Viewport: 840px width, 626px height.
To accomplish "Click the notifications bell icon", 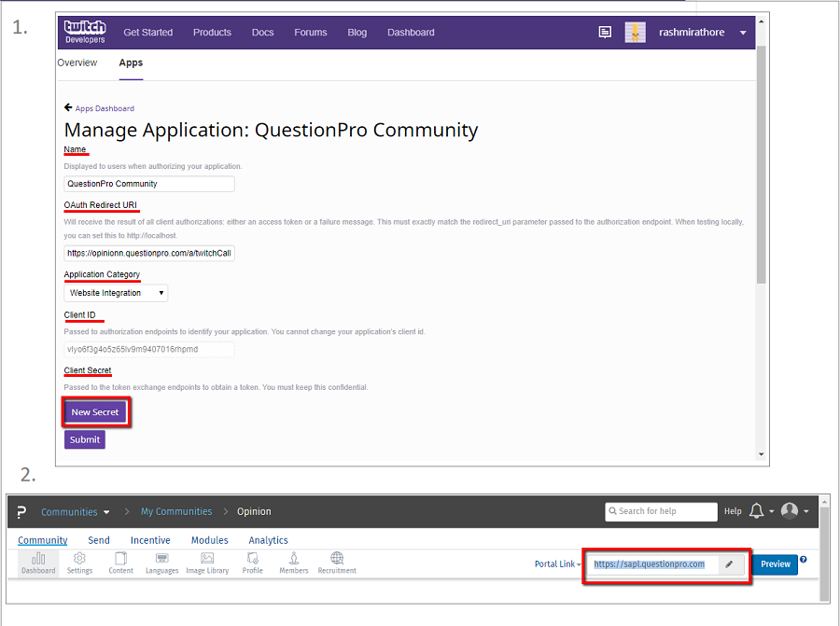I will 757,510.
